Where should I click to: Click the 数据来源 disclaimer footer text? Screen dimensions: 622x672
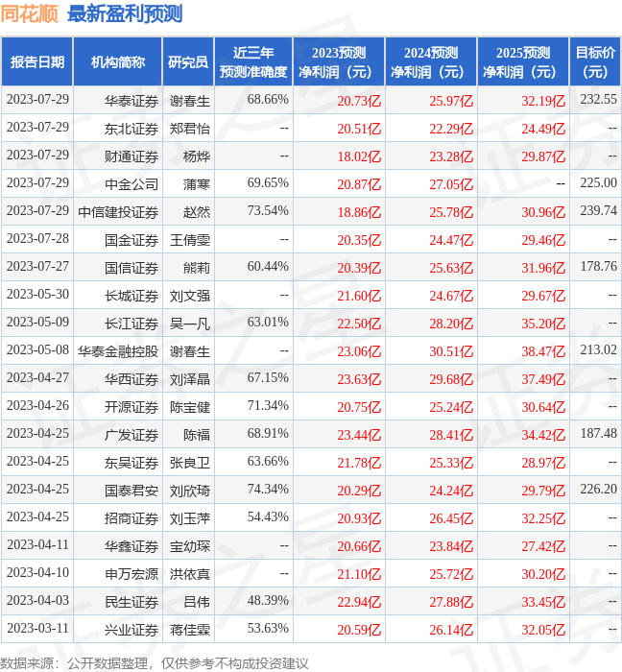click(155, 663)
